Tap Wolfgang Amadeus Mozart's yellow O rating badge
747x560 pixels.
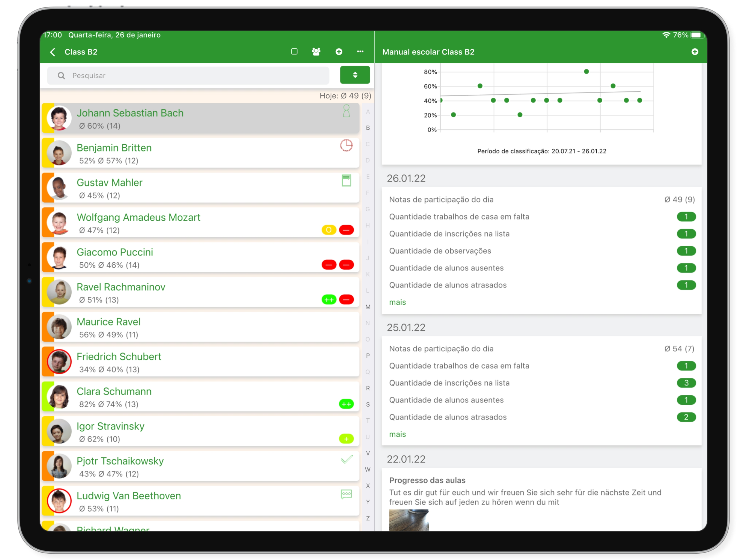329,230
